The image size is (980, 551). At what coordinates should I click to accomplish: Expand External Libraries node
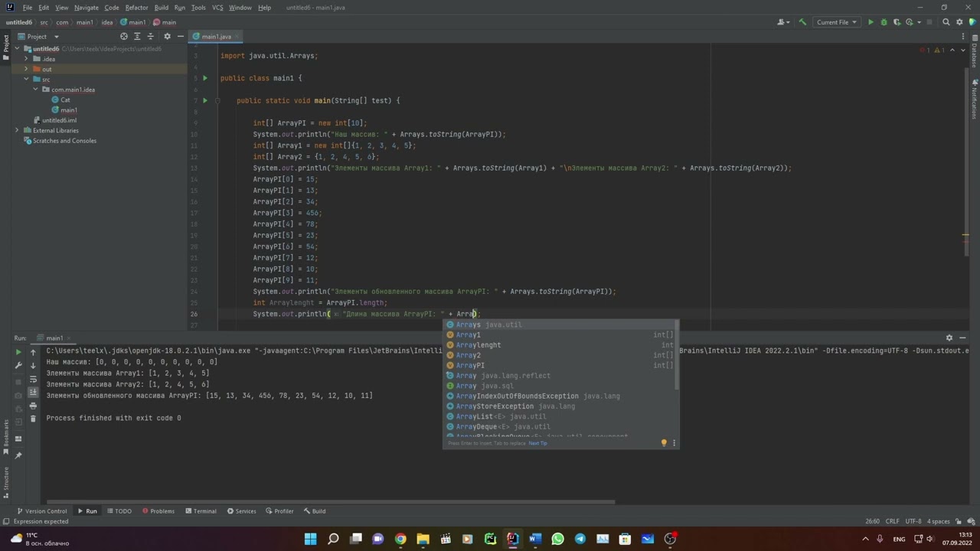coord(18,130)
